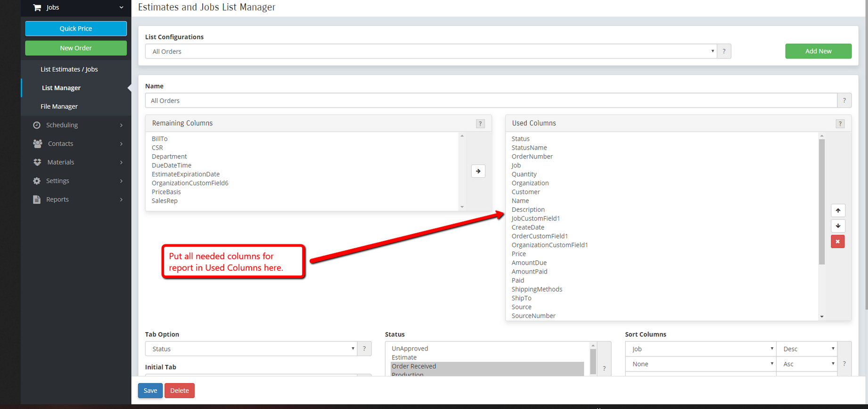Open File Manager in sidebar
Image resolution: width=868 pixels, height=409 pixels.
(59, 107)
